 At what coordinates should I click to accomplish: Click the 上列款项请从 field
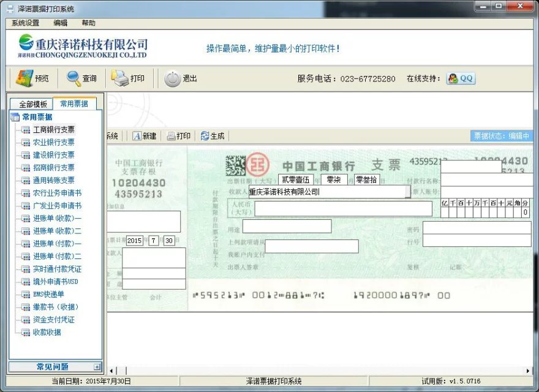click(x=312, y=246)
